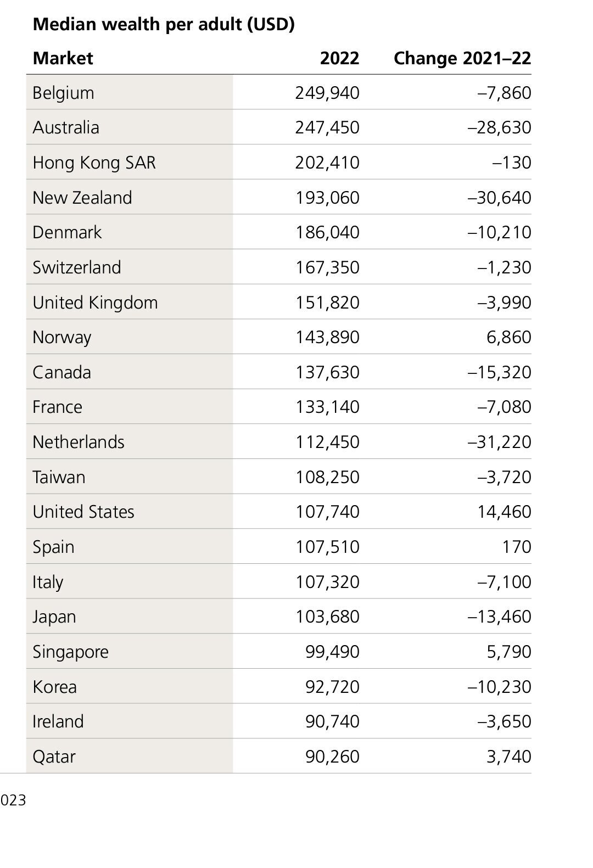Click Spain's 2022 value 107,510
This screenshot has width=593, height=868.
[x=327, y=547]
